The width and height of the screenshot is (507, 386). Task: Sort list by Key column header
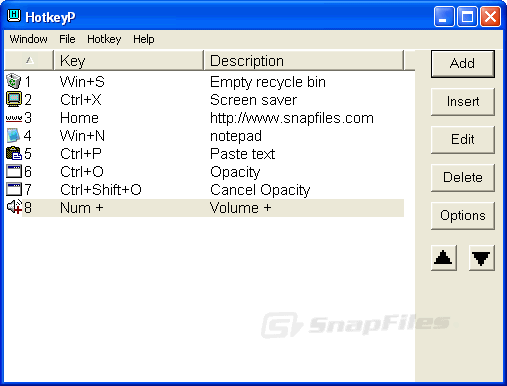128,60
